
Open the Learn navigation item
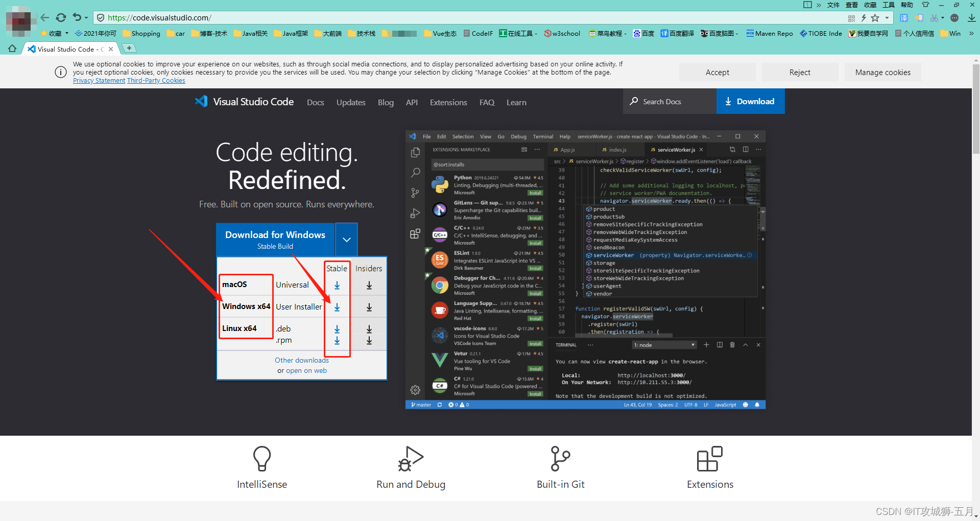[516, 103]
